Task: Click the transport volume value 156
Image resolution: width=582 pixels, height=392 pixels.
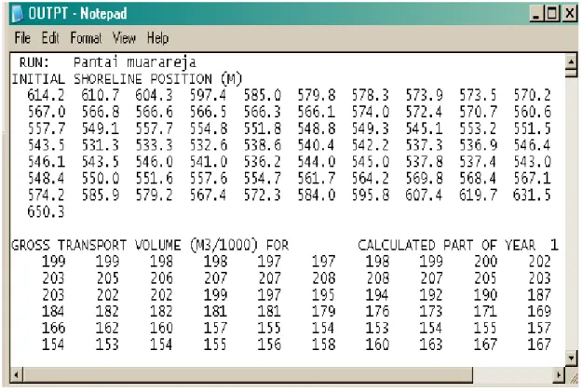Action: coord(269,345)
